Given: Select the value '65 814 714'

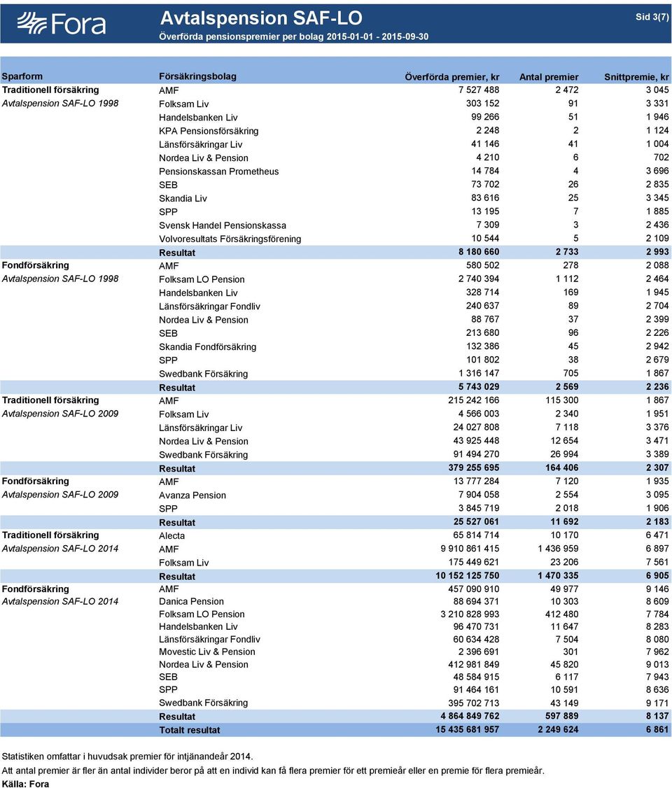Looking at the screenshot, I should click(476, 535).
